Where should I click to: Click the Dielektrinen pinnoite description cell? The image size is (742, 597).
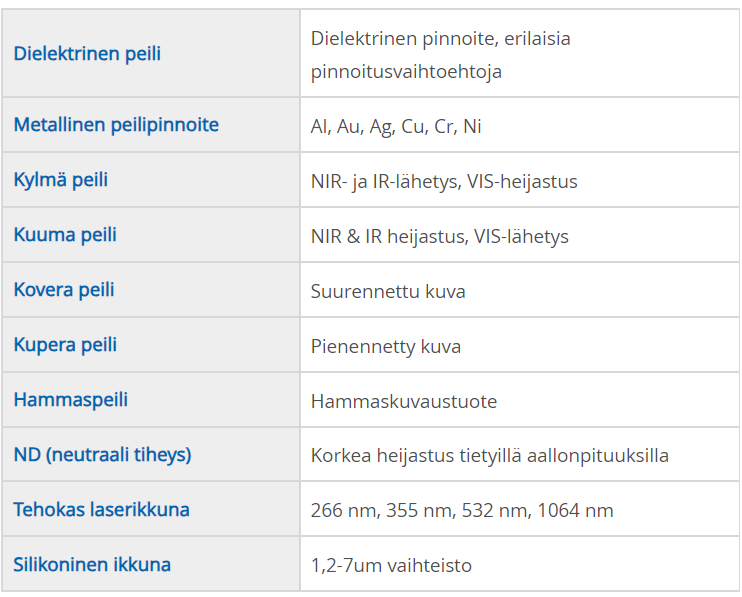[x=440, y=55]
